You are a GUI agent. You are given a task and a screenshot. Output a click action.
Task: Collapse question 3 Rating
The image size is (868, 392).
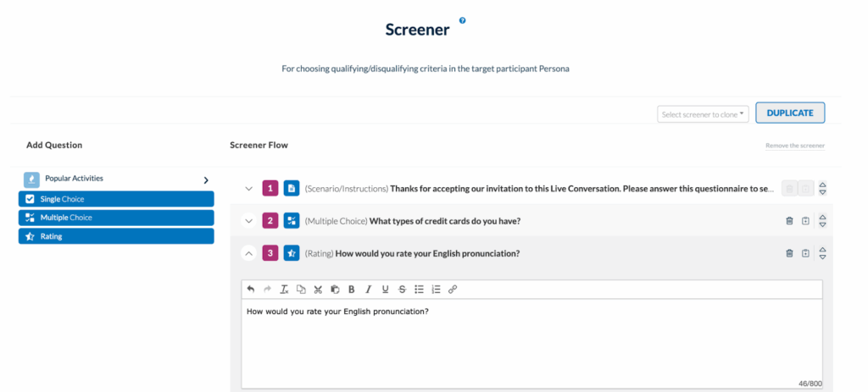click(248, 253)
